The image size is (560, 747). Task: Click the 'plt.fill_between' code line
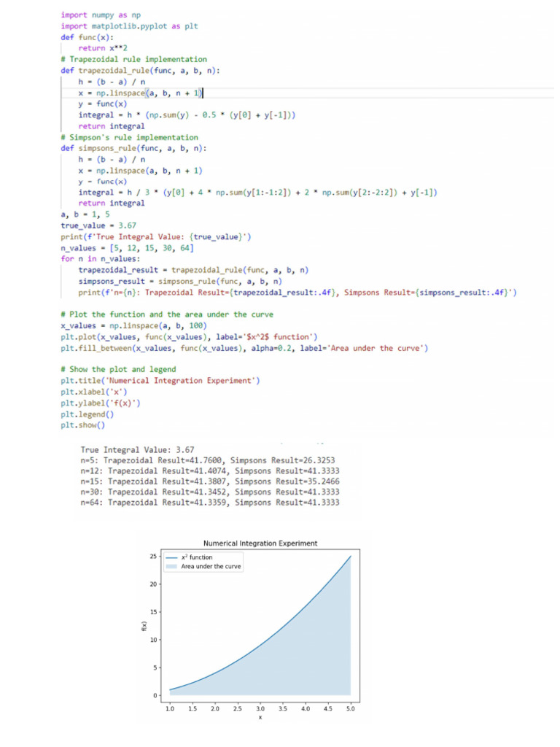tap(244, 348)
